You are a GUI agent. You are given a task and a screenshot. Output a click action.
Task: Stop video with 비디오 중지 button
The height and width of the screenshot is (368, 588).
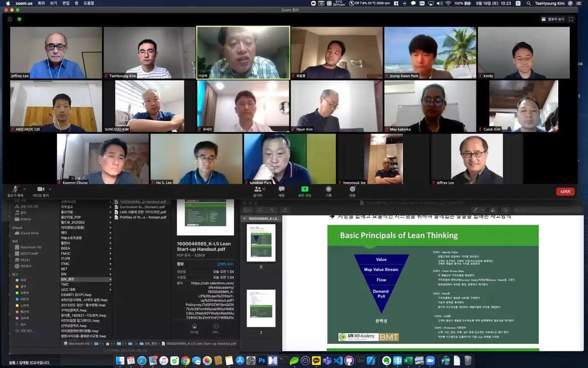tap(41, 190)
